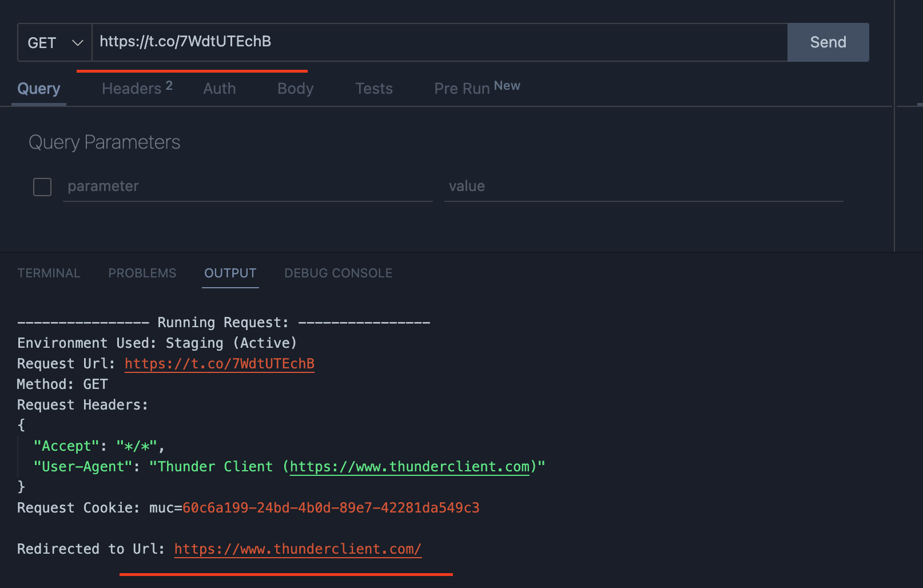This screenshot has width=923, height=588.
Task: Open the redirected thunderclient.com URL link
Action: [298, 549]
